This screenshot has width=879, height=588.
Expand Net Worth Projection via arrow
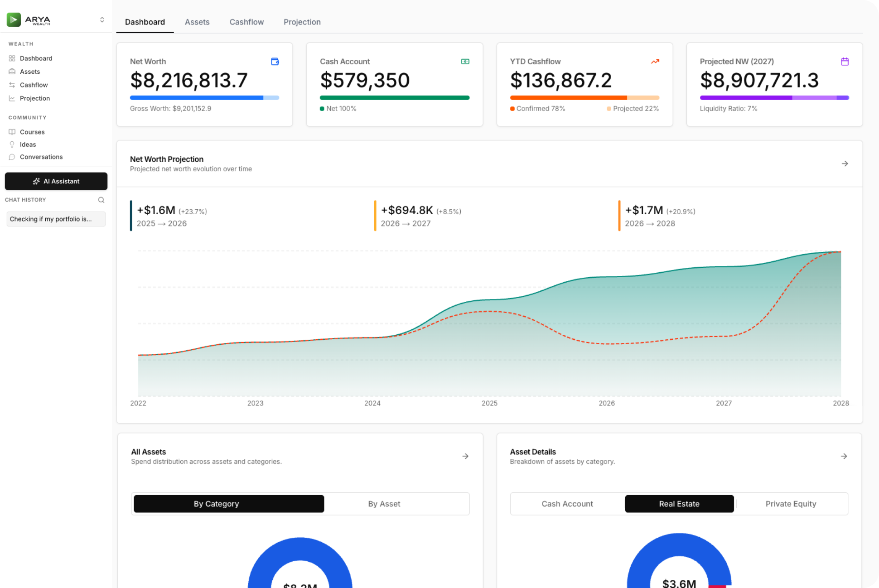point(845,164)
